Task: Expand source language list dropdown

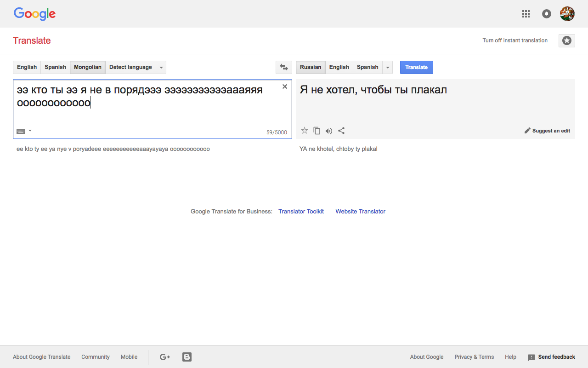Action: (161, 67)
